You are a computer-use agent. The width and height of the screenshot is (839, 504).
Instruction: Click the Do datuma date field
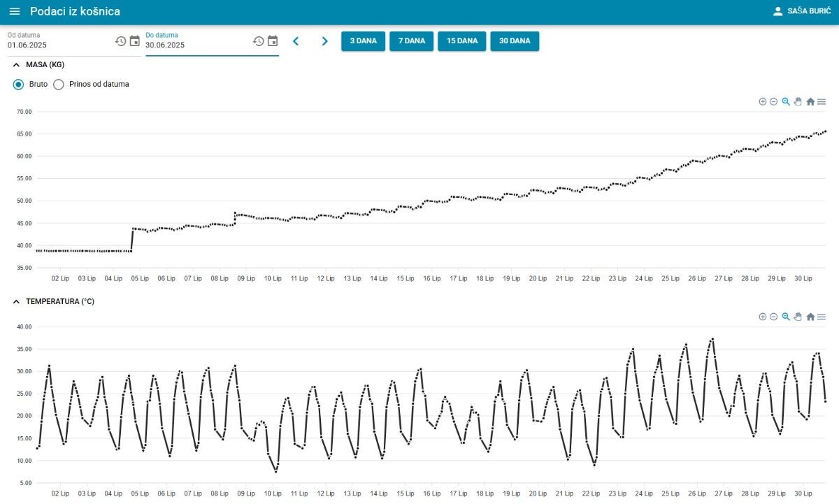[196, 45]
